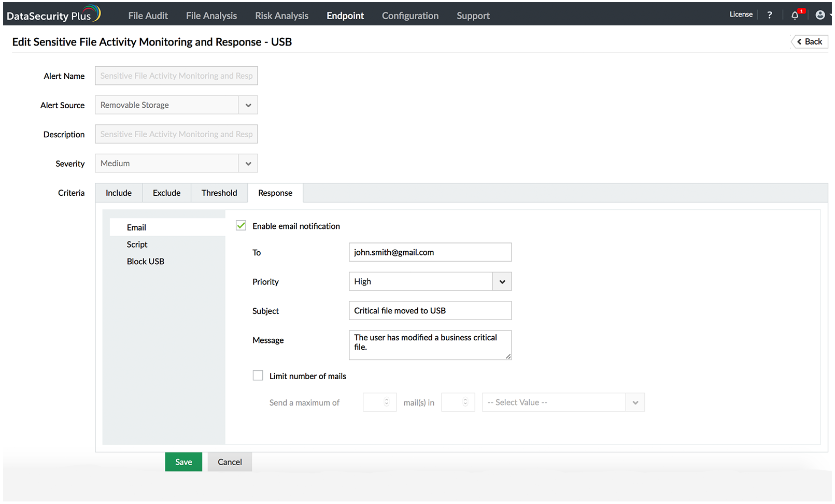835x504 pixels.
Task: Expand the email Priority dropdown
Action: (x=502, y=282)
